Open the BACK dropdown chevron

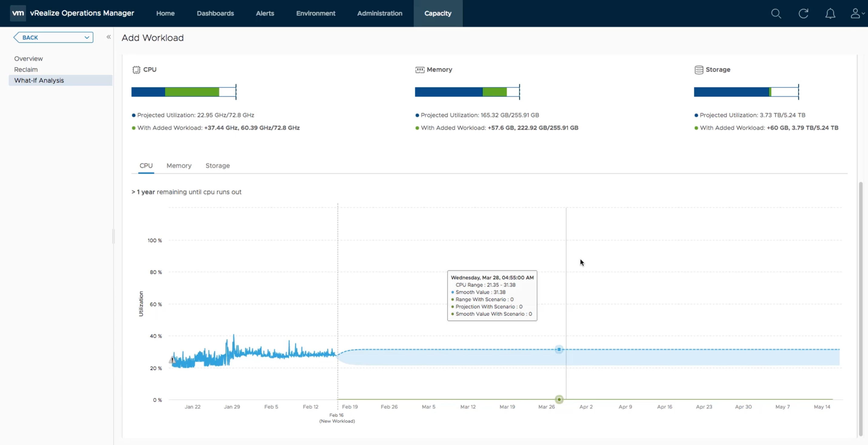[x=87, y=37]
